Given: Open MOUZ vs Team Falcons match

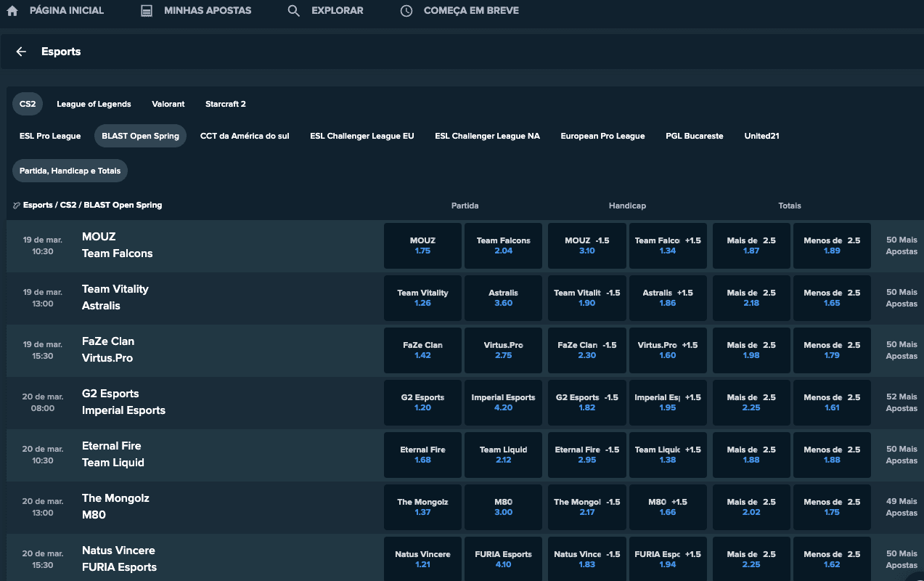Looking at the screenshot, I should [117, 245].
